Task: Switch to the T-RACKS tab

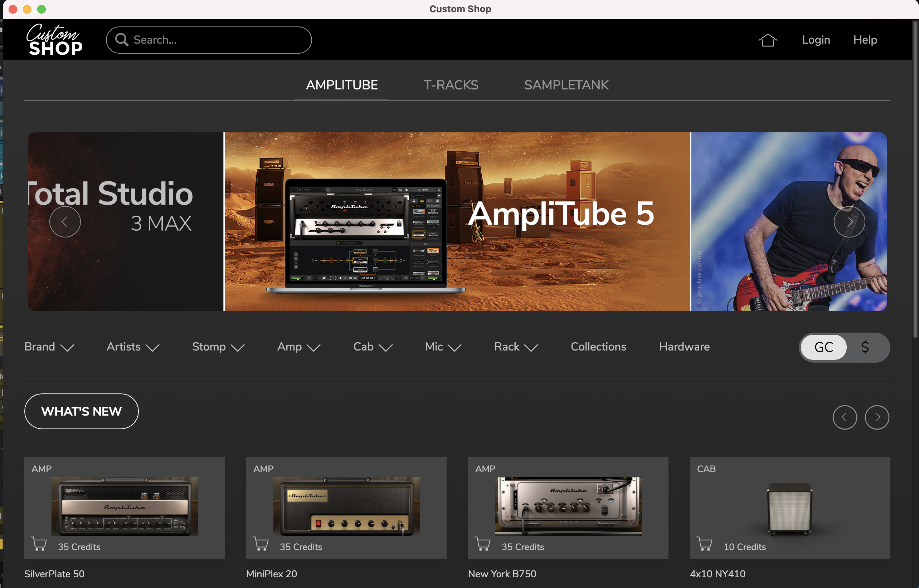Action: pyautogui.click(x=451, y=85)
